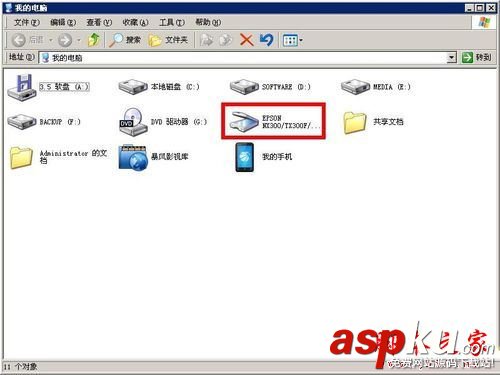Select the BACKUP (F:) drive icon
This screenshot has height=375, width=500.
coord(22,122)
